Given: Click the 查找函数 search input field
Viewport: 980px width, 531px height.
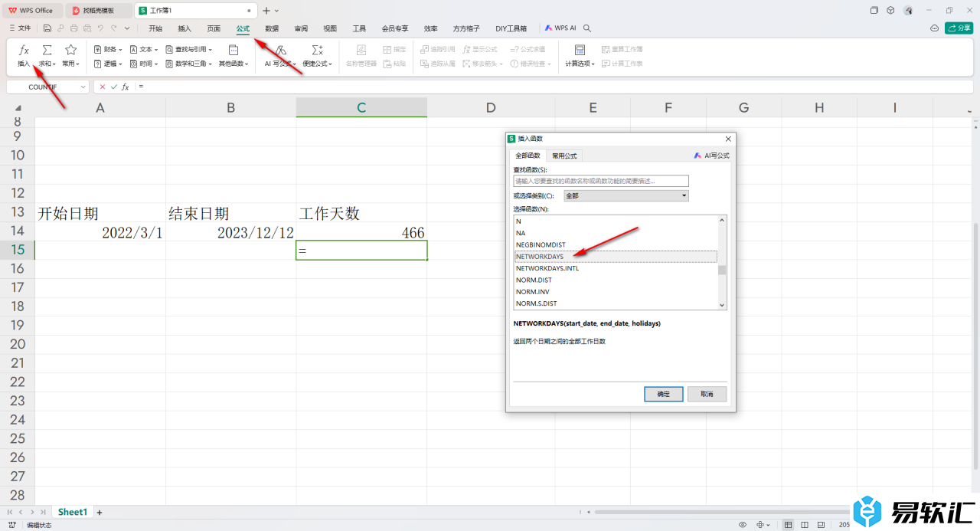Looking at the screenshot, I should pos(600,182).
